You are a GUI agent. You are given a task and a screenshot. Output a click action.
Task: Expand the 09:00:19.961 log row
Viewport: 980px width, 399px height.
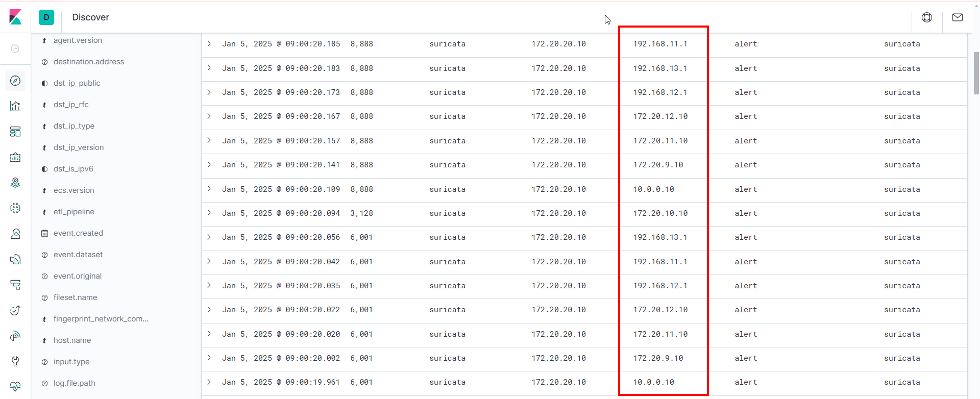pos(209,382)
